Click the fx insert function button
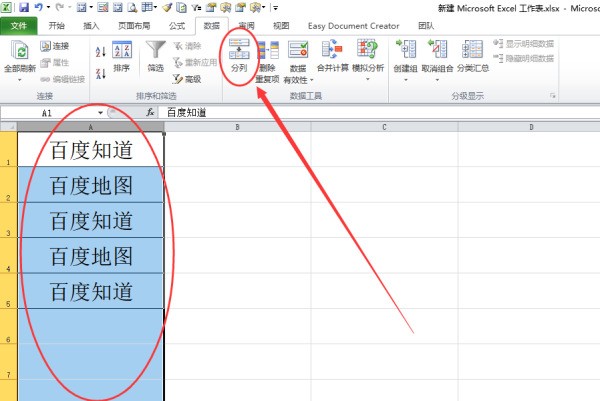Screen dimensions: 600x401 150,112
